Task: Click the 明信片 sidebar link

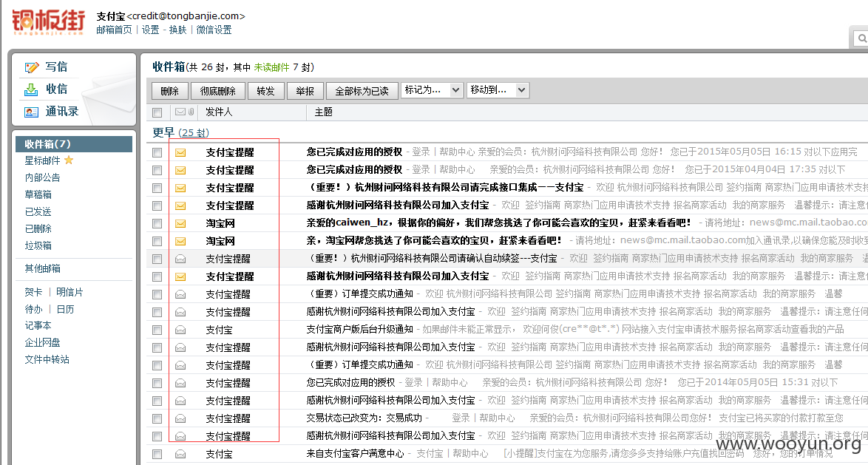Action: (x=69, y=292)
